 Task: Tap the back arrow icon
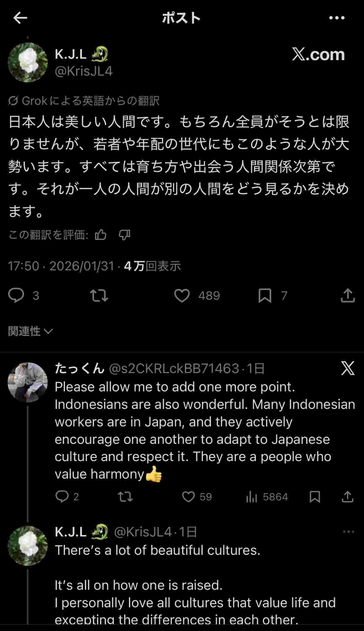point(20,18)
